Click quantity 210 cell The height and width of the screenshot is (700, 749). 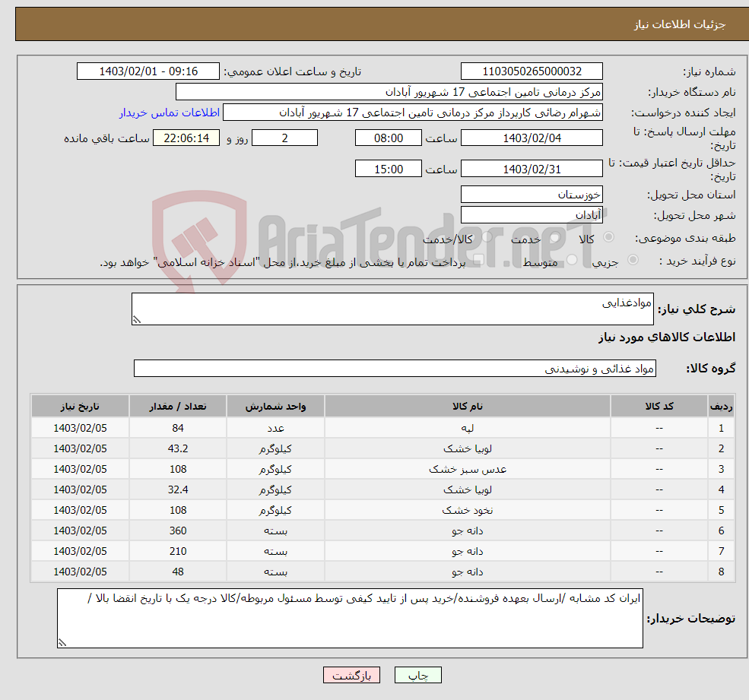coord(178,551)
